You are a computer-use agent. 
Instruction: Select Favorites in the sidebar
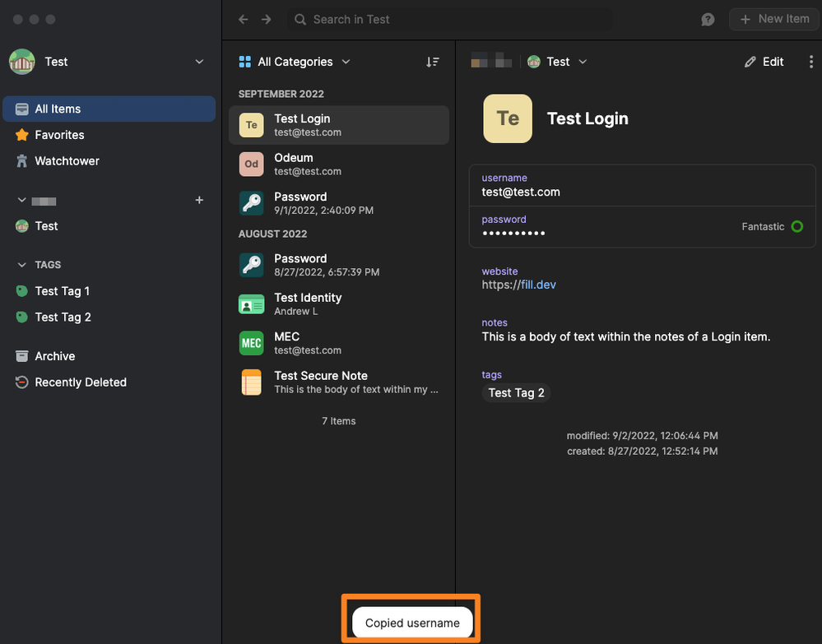(x=59, y=135)
